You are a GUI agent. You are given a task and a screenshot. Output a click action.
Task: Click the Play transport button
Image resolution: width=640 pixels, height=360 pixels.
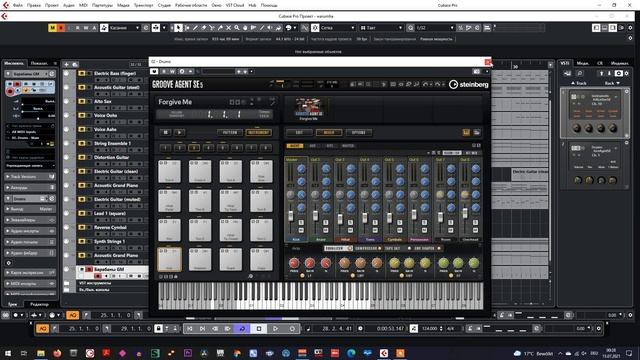coord(276,329)
